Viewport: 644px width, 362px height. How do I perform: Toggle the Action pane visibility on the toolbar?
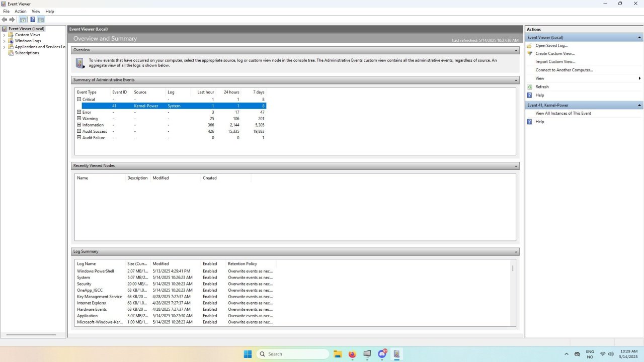(41, 19)
